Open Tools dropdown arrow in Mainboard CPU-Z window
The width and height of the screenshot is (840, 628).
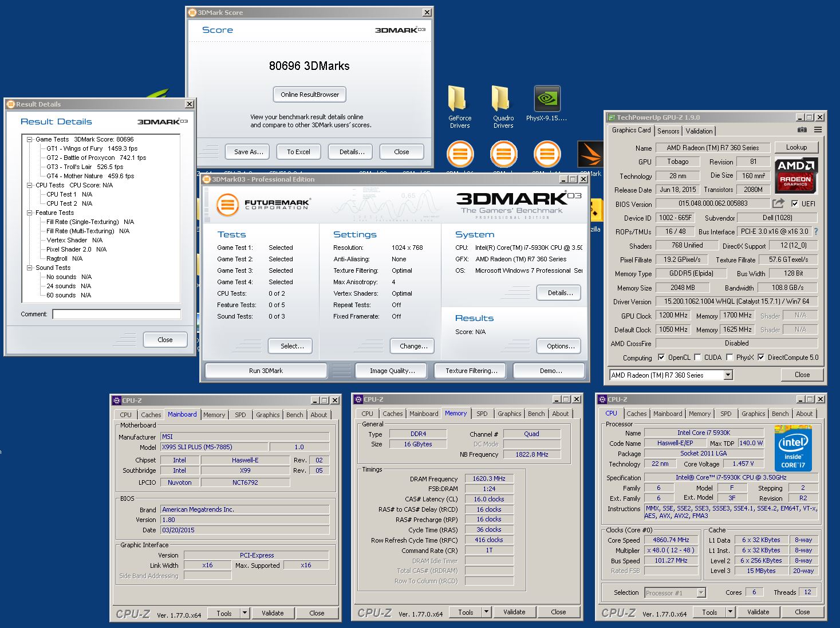point(244,613)
